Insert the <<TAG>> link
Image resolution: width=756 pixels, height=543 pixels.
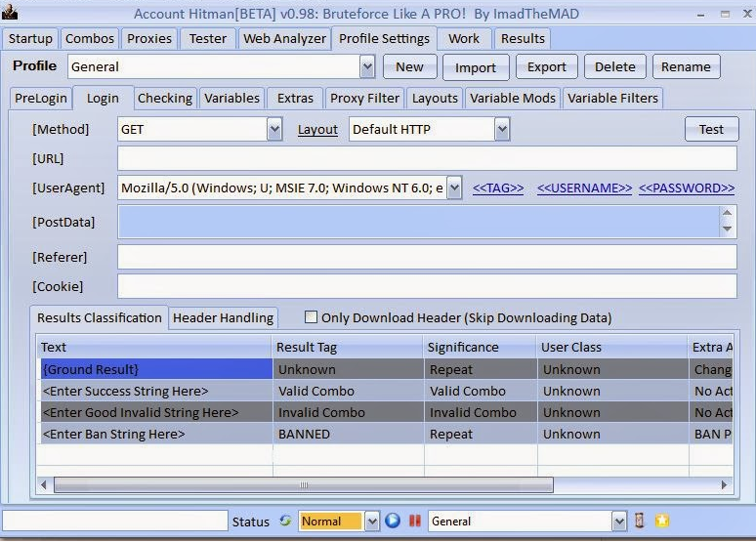point(498,188)
